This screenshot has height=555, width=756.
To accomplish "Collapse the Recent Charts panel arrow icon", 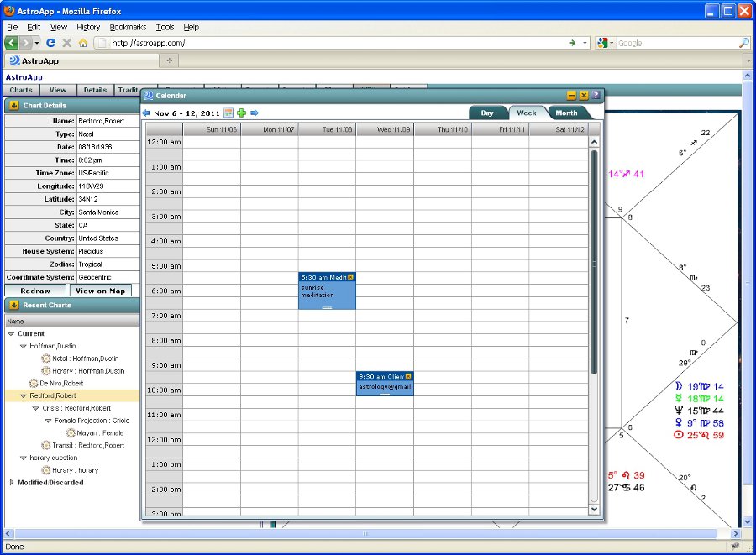I will pos(13,305).
